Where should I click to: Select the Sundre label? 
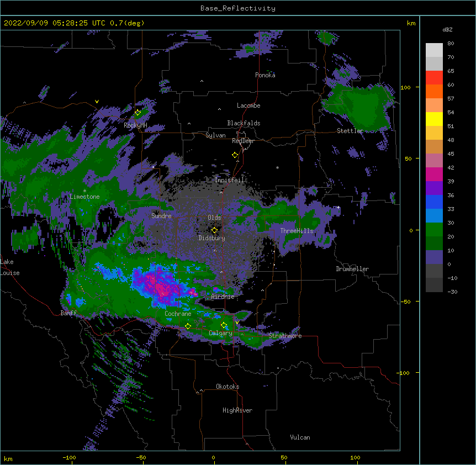[x=161, y=216]
